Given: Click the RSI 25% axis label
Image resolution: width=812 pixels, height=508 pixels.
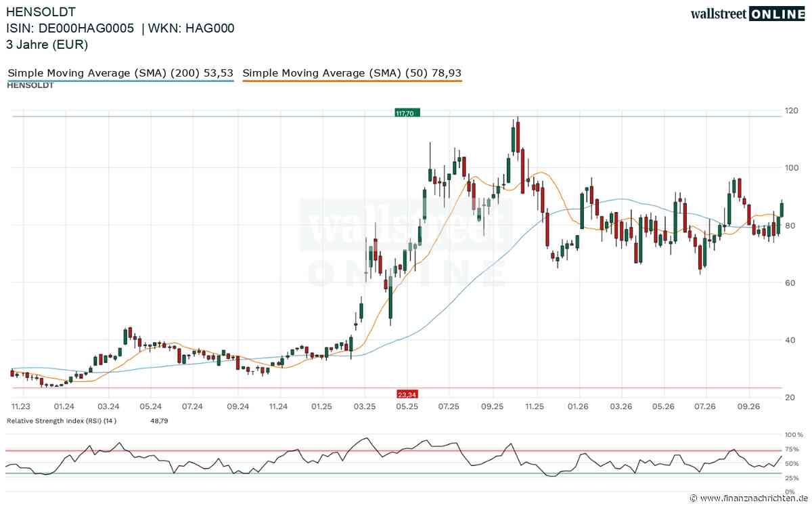Looking at the screenshot, I should tap(792, 478).
